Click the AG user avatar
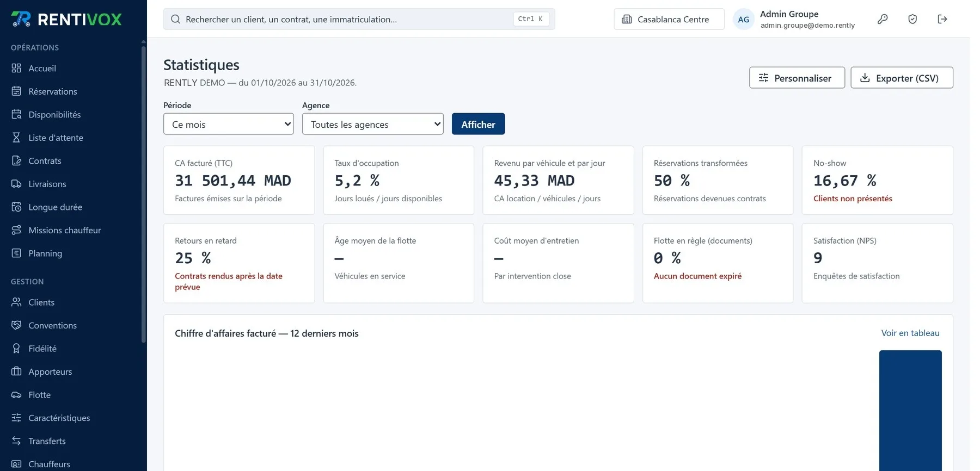This screenshot has width=980, height=471. click(744, 20)
